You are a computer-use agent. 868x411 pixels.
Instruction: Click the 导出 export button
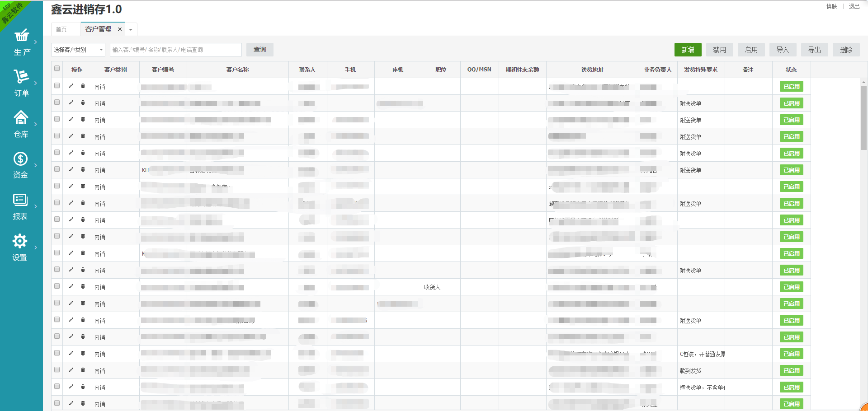tap(814, 50)
